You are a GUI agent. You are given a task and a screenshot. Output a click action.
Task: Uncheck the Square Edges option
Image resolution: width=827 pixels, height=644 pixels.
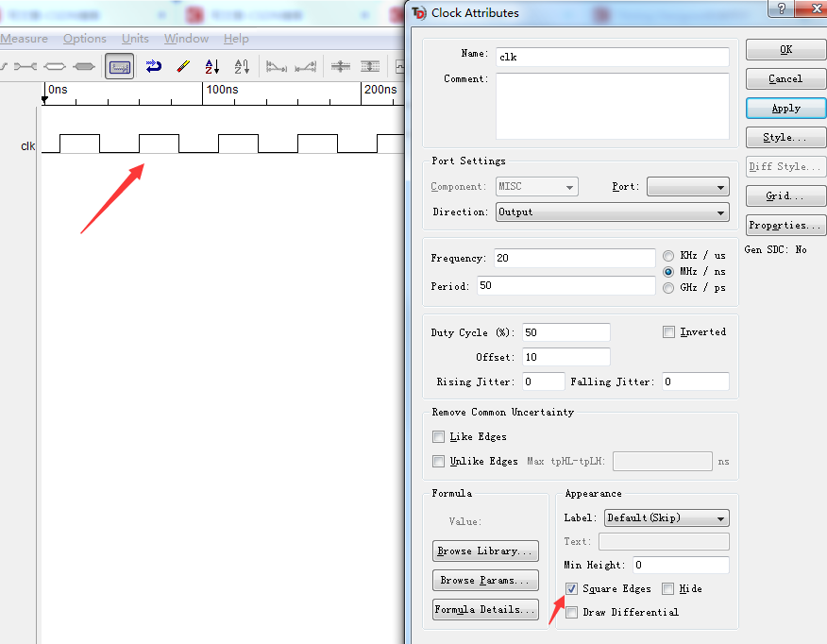[x=571, y=588]
